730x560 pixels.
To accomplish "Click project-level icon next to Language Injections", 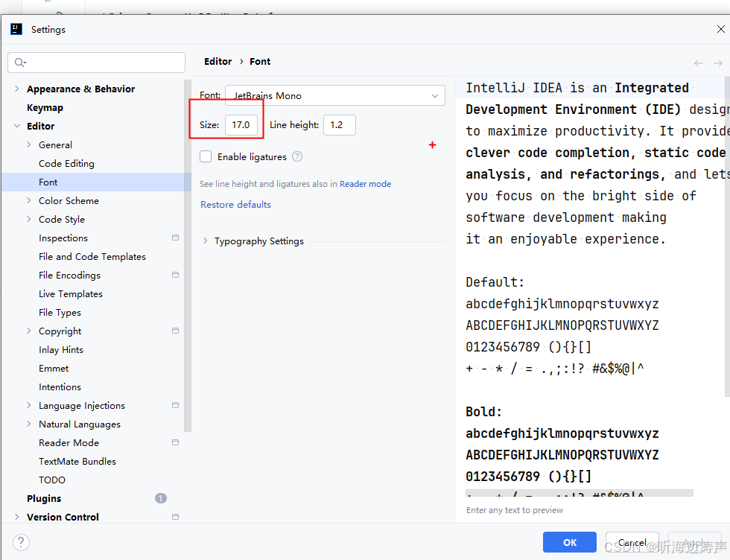I will [x=176, y=405].
